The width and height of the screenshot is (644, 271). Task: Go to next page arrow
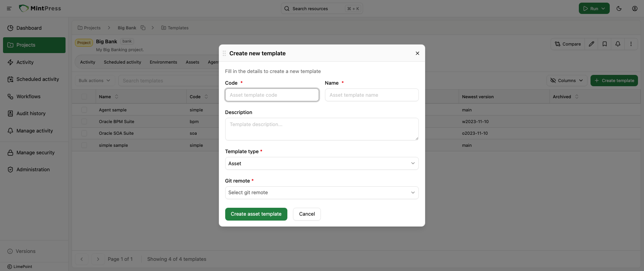(98, 259)
